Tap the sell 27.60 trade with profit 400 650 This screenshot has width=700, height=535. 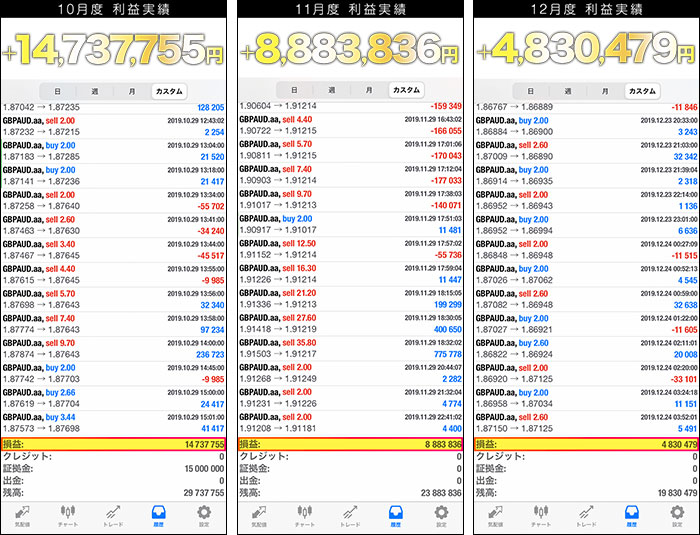350,323
